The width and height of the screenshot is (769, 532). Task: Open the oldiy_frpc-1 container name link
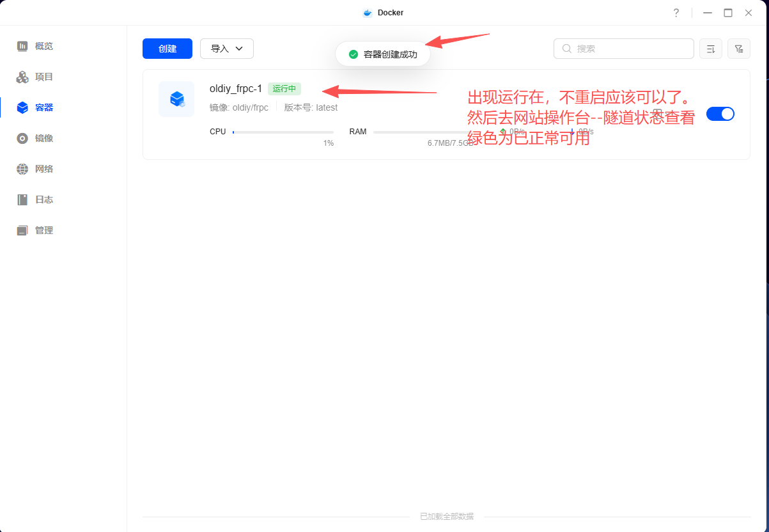tap(236, 89)
